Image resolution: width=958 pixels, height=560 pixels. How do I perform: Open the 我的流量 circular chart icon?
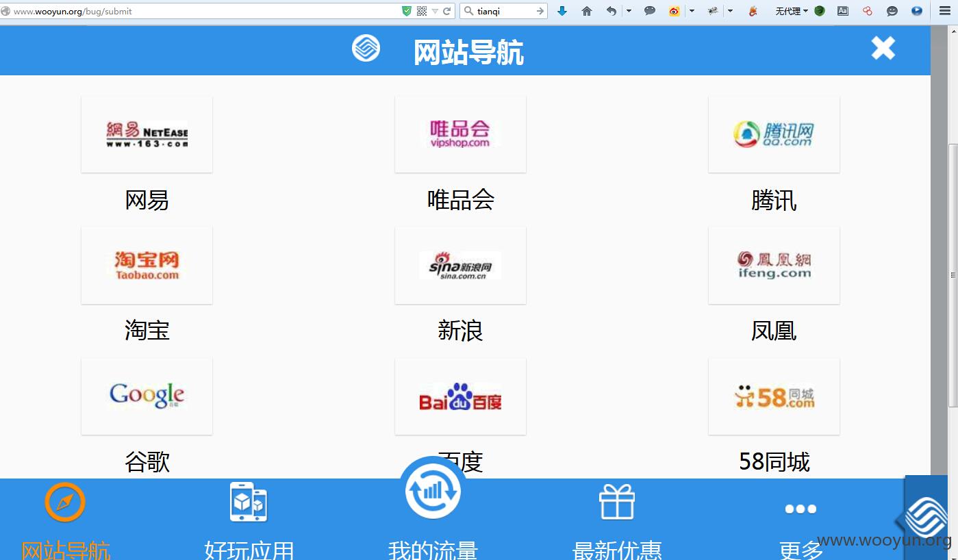(x=433, y=490)
